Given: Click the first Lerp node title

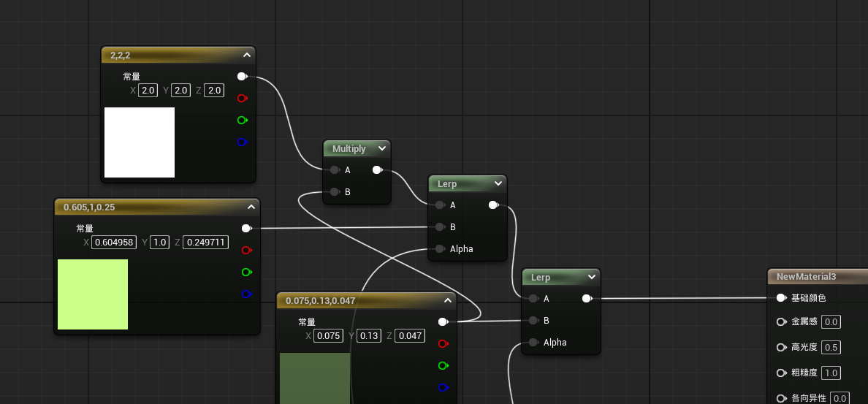Looking at the screenshot, I should click(x=447, y=184).
